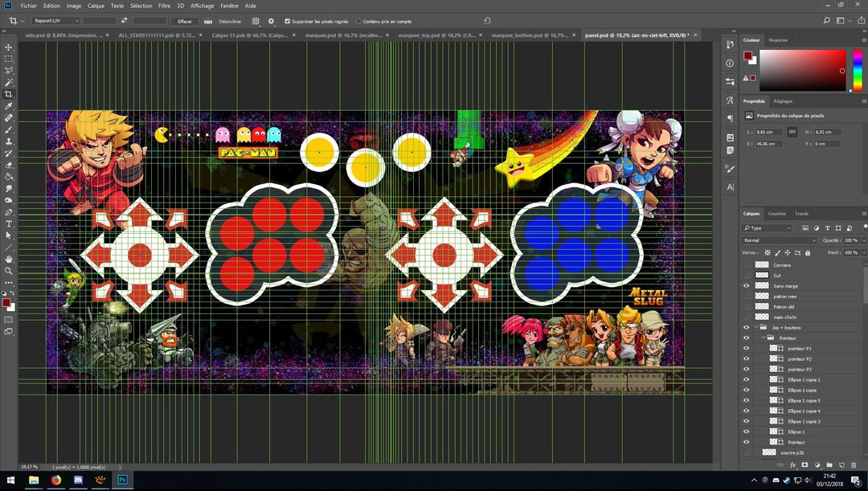The width and height of the screenshot is (868, 491).
Task: Select the Move tool
Action: 9,47
